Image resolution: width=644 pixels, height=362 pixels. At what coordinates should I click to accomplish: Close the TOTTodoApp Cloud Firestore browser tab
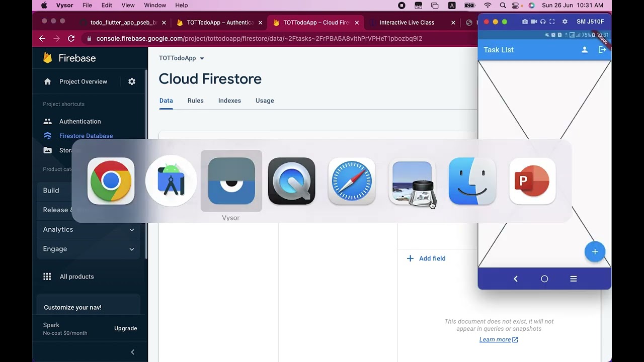(357, 23)
